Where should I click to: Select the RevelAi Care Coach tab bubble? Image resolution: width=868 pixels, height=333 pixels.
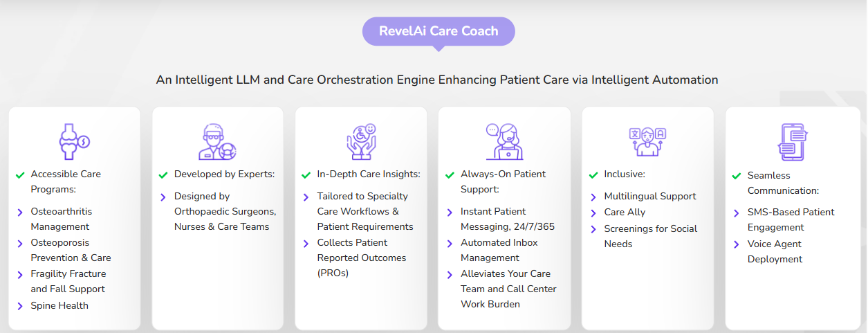pyautogui.click(x=438, y=31)
